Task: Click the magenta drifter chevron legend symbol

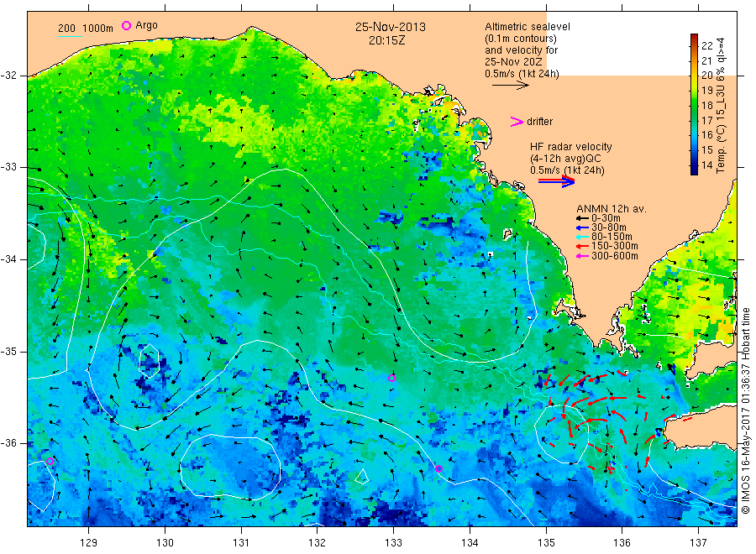Action: (517, 122)
